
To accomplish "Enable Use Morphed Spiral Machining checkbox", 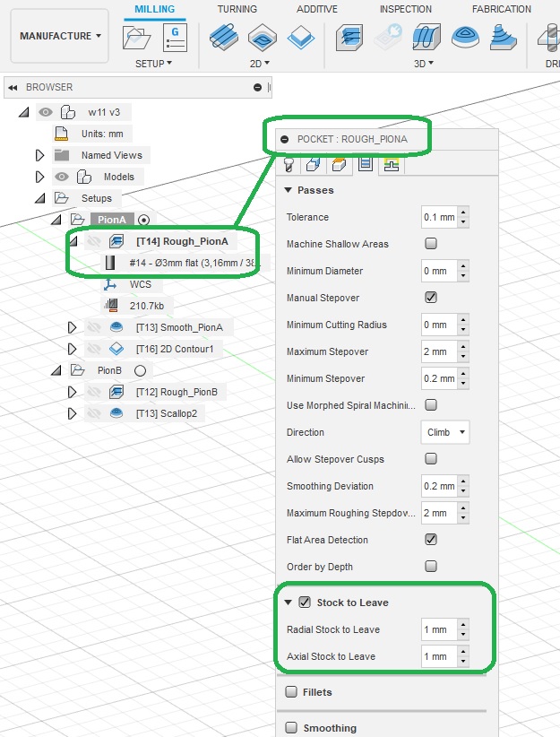I will 431,404.
